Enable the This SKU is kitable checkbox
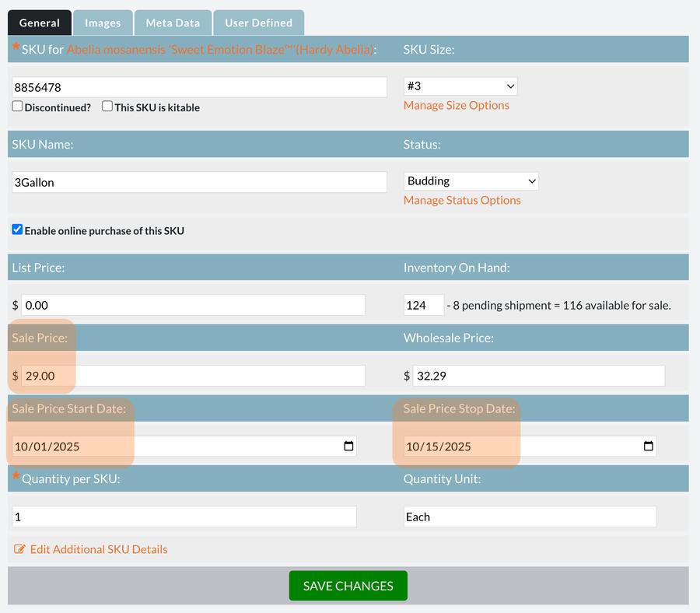Image resolution: width=700 pixels, height=613 pixels. pos(107,107)
